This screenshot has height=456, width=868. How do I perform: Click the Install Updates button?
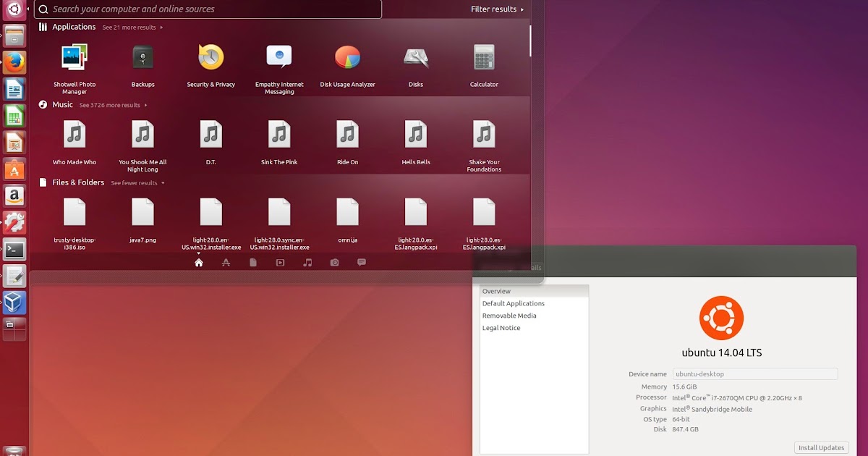(x=821, y=447)
